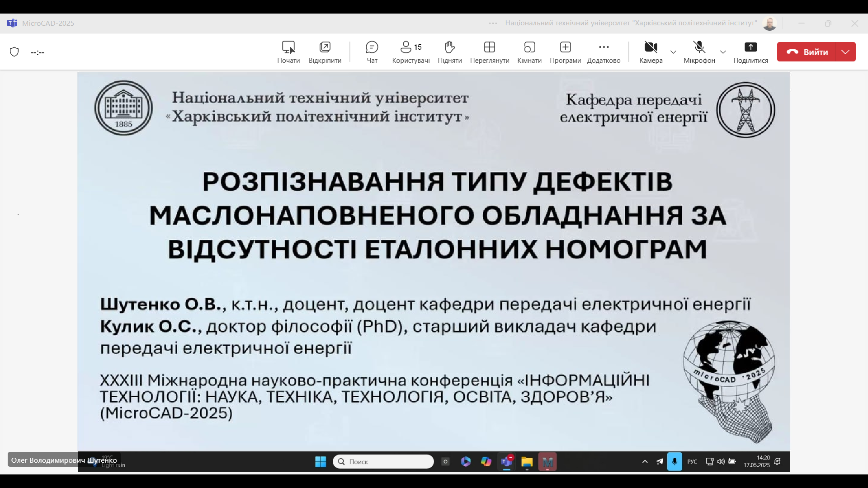Leave the meeting with Вийти button

pos(807,52)
